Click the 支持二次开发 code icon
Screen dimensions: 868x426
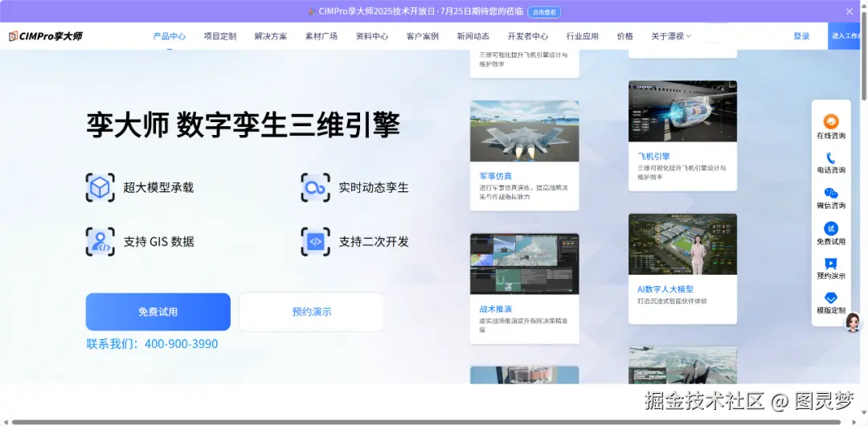316,241
